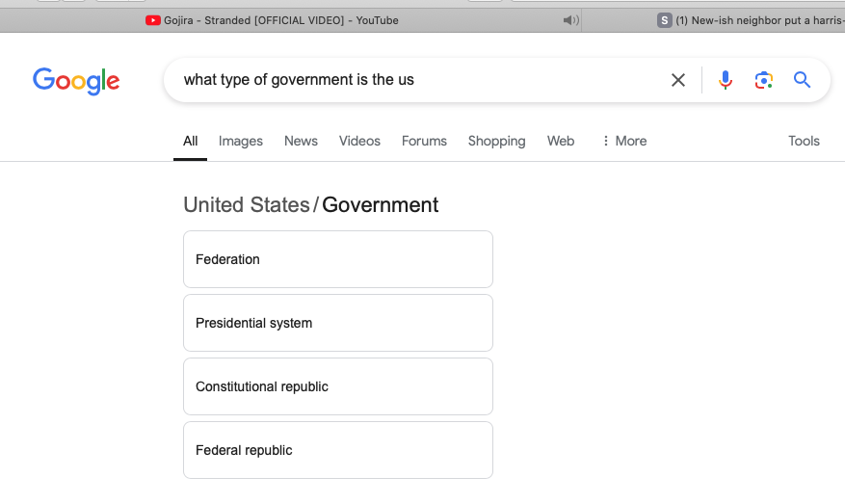Open the Tools options

[x=804, y=141]
